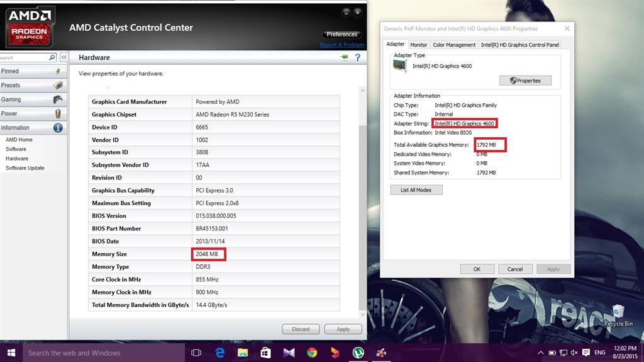Open Software Update page
The height and width of the screenshot is (362, 644).
tap(25, 168)
